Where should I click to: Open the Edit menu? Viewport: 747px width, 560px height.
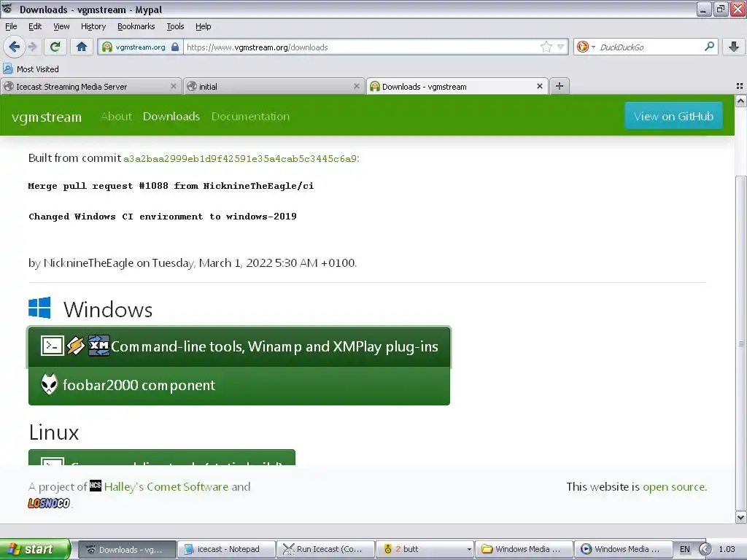(35, 26)
